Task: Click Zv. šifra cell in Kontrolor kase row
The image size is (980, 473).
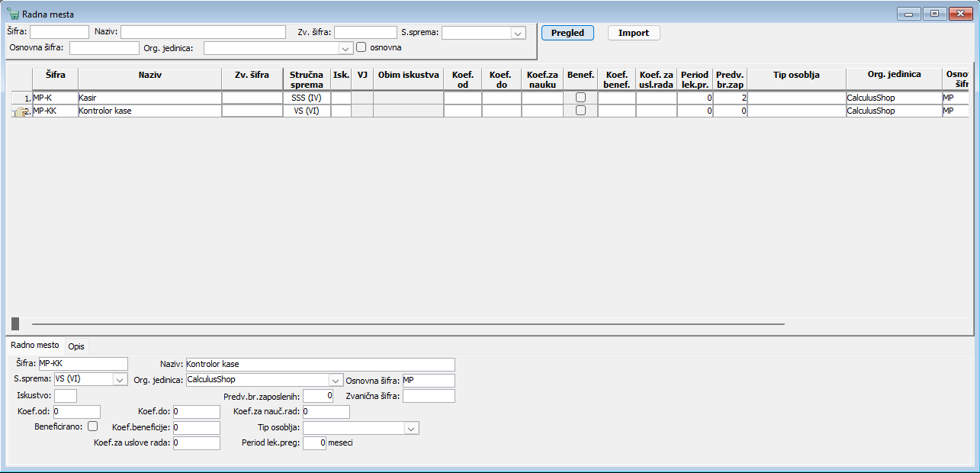Action: coord(252,111)
